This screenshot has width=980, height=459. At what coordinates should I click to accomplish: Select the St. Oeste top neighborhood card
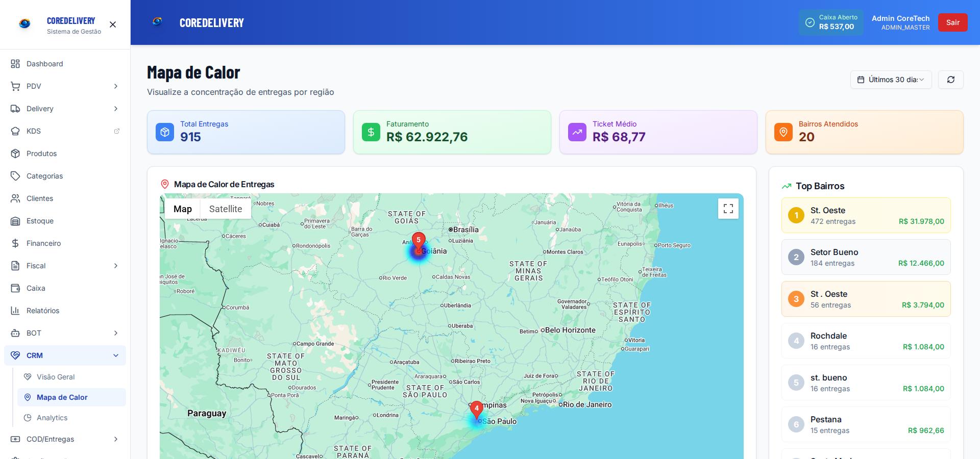[866, 215]
